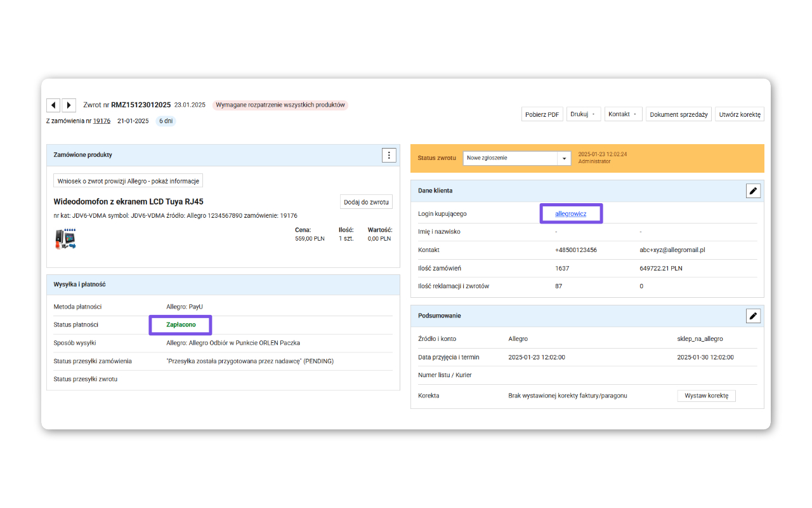
Task: Click Wystaw korektę button
Action: pyautogui.click(x=706, y=396)
